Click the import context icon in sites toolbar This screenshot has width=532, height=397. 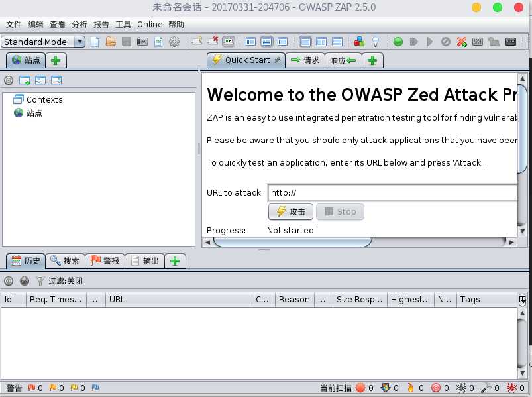click(x=40, y=80)
